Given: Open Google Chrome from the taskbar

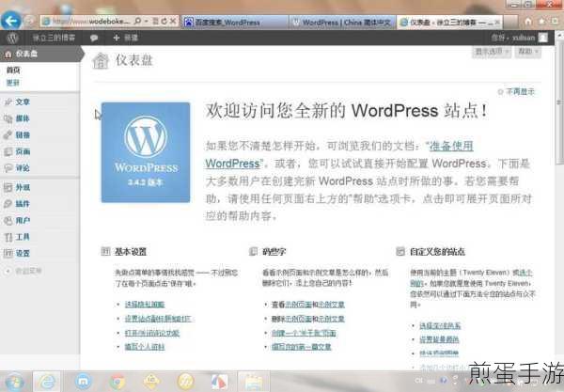Looking at the screenshot, I should 117,382.
